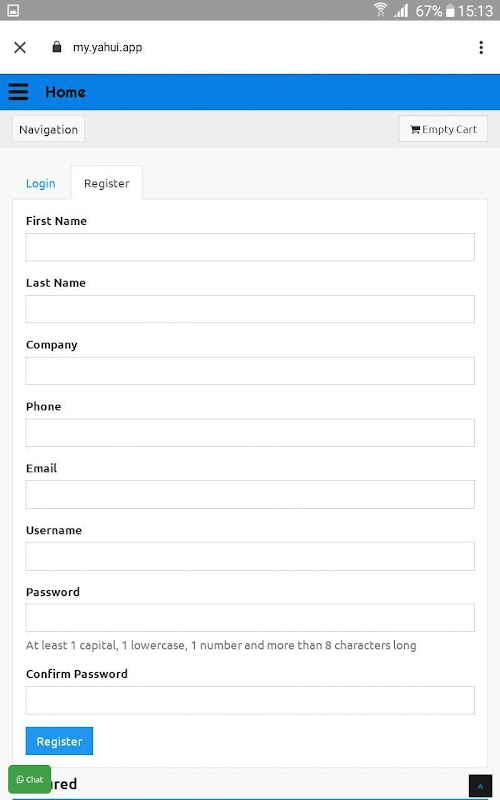Focus the Email field
Image resolution: width=500 pixels, height=800 pixels.
pyautogui.click(x=250, y=494)
